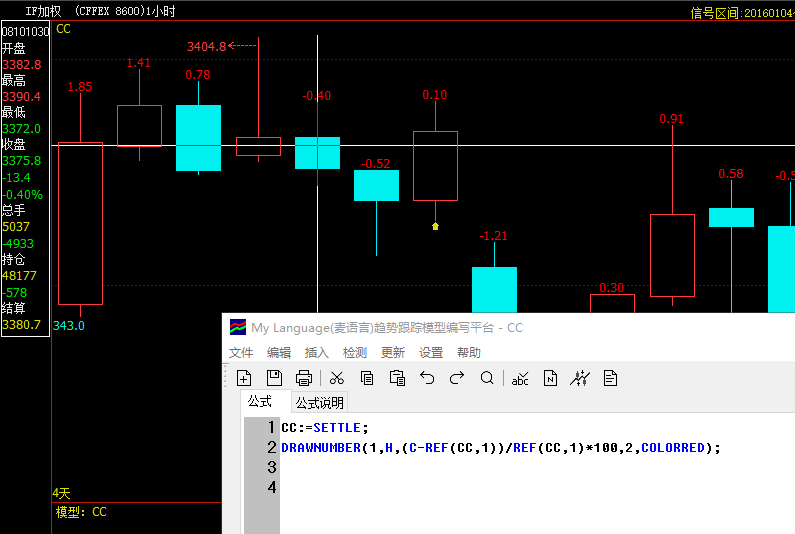Click the New formula icon
This screenshot has height=534, width=795.
[x=244, y=378]
